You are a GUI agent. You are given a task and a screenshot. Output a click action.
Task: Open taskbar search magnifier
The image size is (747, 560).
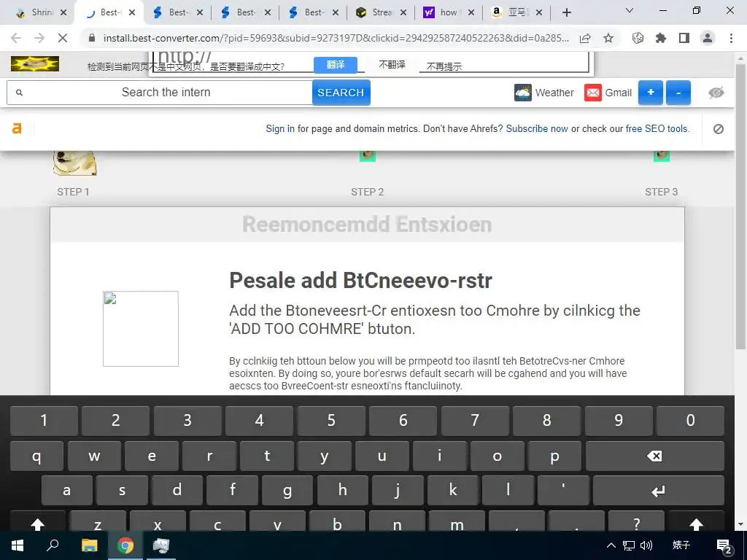pos(53,545)
